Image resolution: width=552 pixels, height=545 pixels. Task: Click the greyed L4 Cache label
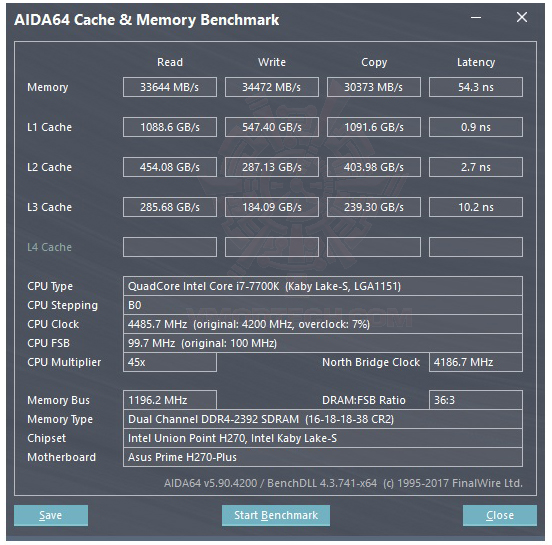tap(49, 247)
